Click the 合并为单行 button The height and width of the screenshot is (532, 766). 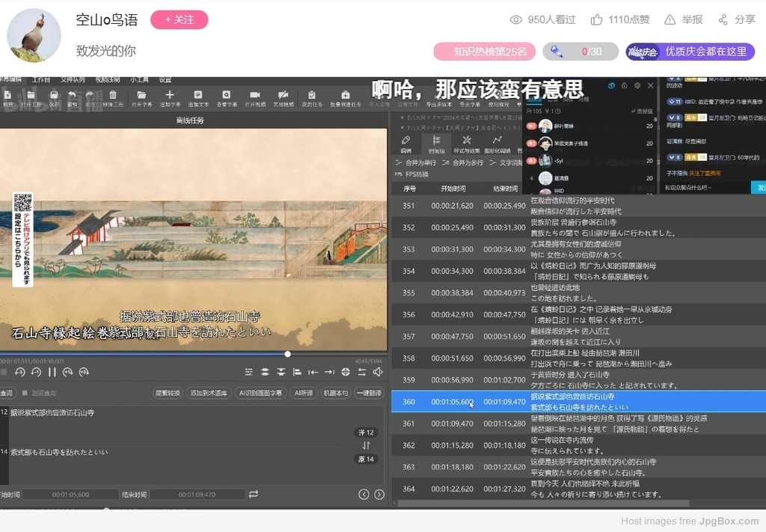pyautogui.click(x=416, y=162)
